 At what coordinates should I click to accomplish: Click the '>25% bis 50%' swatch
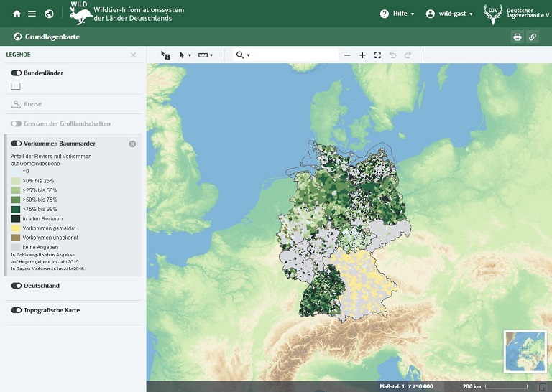pyautogui.click(x=16, y=190)
